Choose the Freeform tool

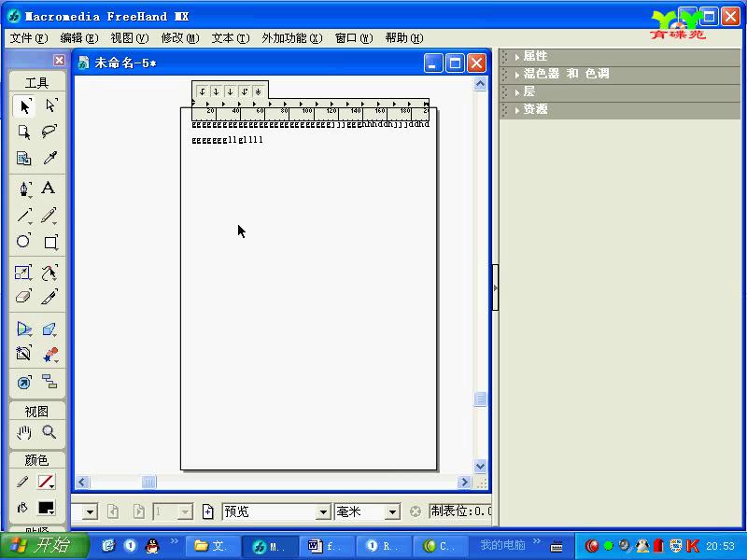point(49,273)
